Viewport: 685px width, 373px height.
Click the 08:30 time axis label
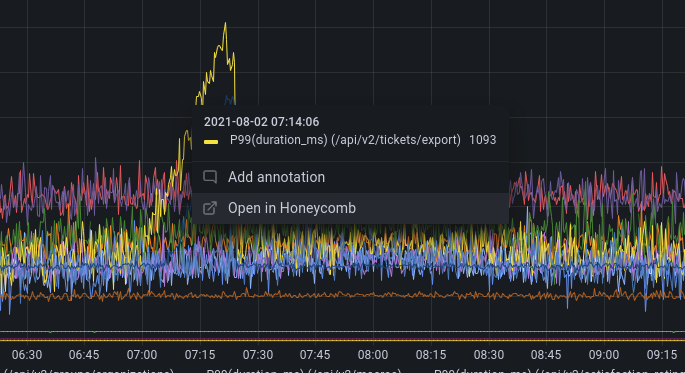(x=488, y=355)
